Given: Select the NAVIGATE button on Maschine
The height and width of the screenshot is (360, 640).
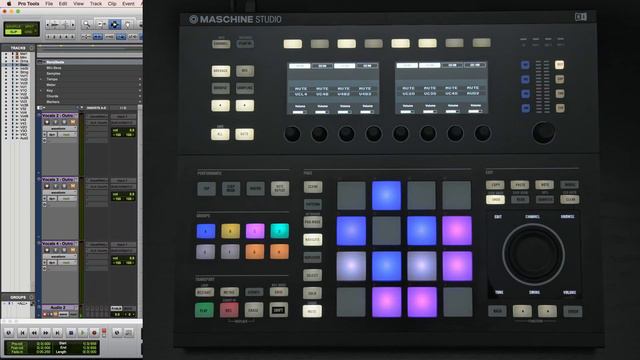Looking at the screenshot, I should click(313, 240).
